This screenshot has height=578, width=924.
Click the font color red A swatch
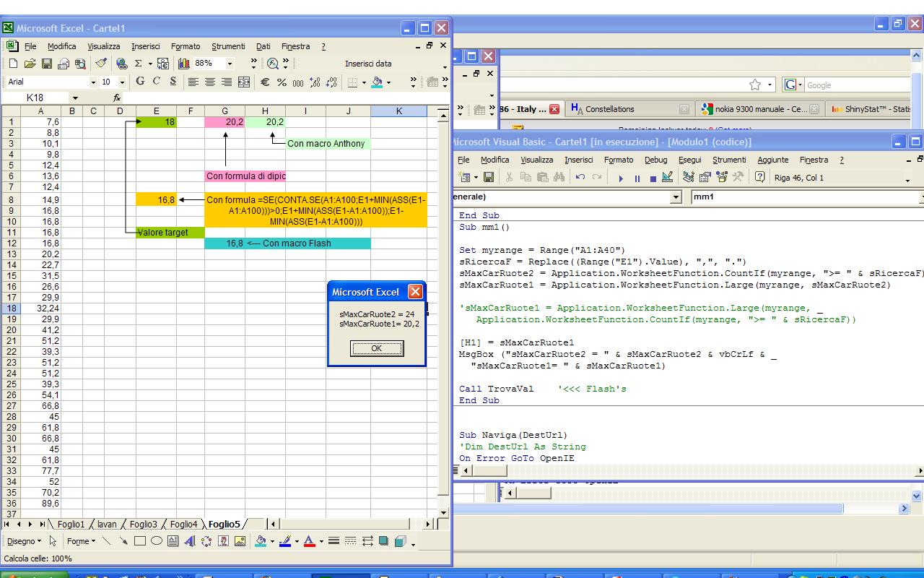309,541
